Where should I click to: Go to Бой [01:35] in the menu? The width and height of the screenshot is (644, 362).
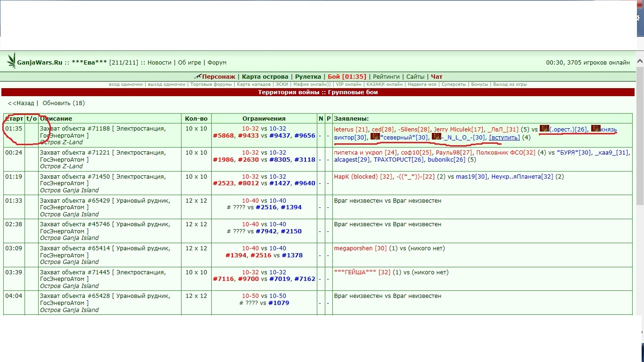(347, 76)
